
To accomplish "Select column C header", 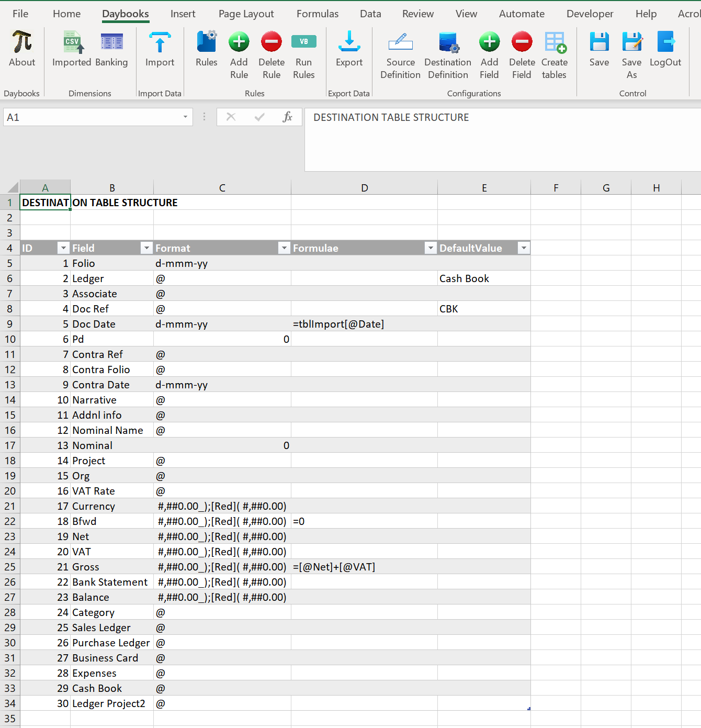I will pyautogui.click(x=222, y=188).
